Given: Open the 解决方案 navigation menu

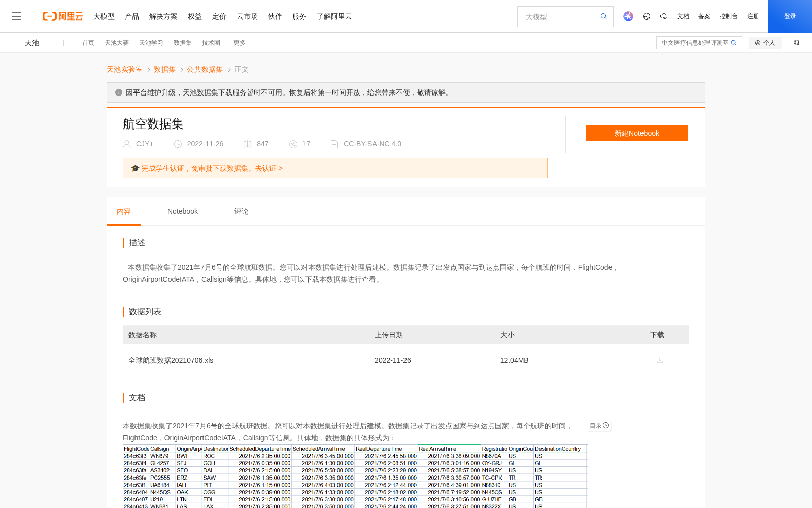Looking at the screenshot, I should [163, 16].
